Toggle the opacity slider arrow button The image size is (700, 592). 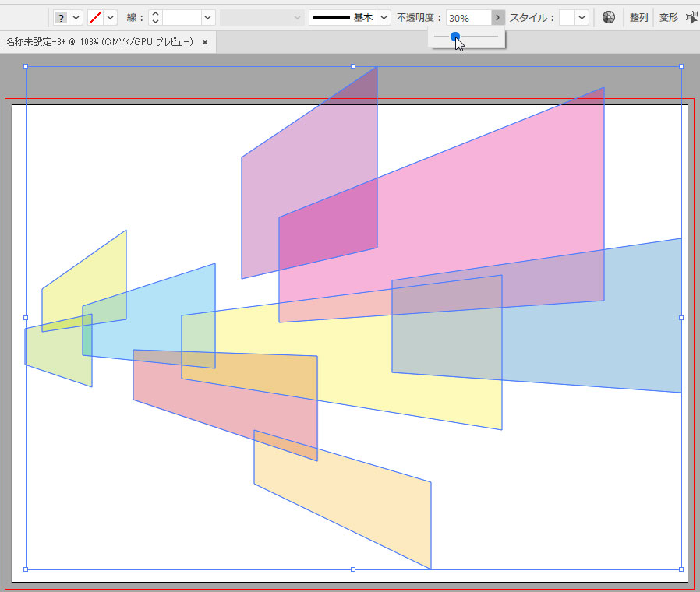click(498, 18)
